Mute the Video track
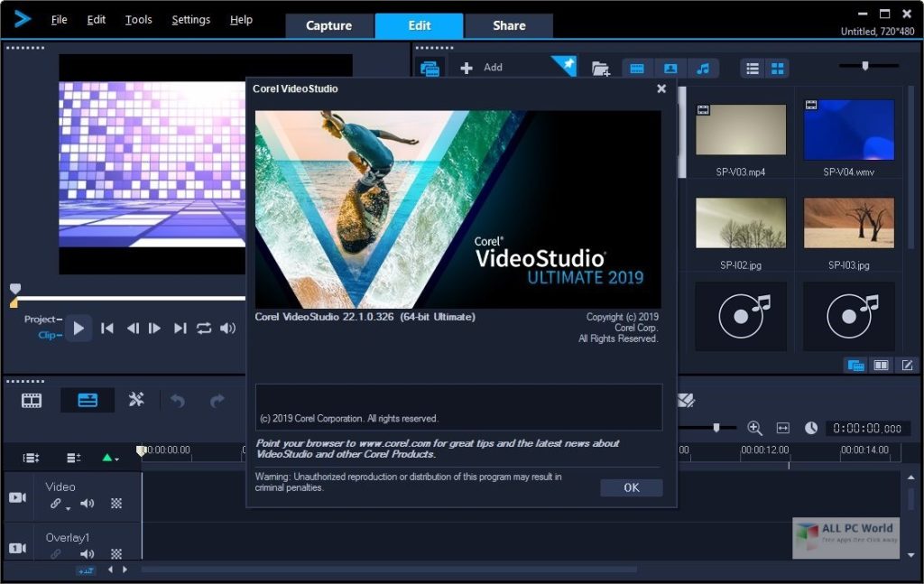The image size is (924, 584). [87, 504]
